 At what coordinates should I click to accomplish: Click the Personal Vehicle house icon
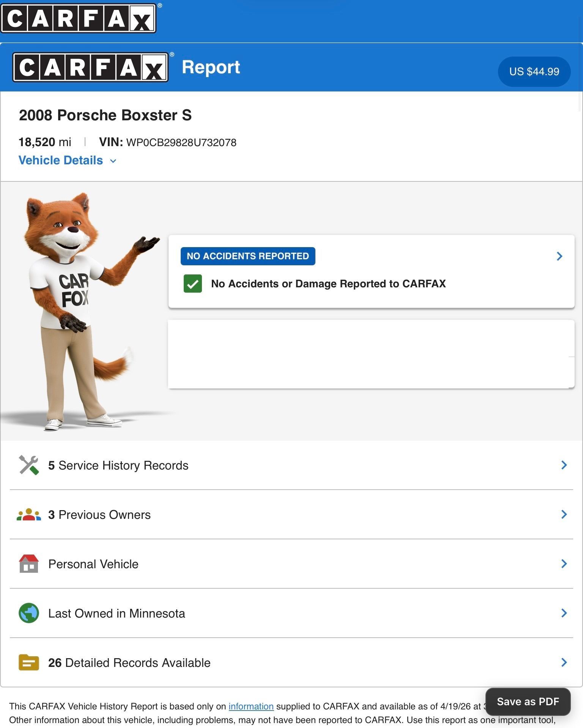(29, 564)
